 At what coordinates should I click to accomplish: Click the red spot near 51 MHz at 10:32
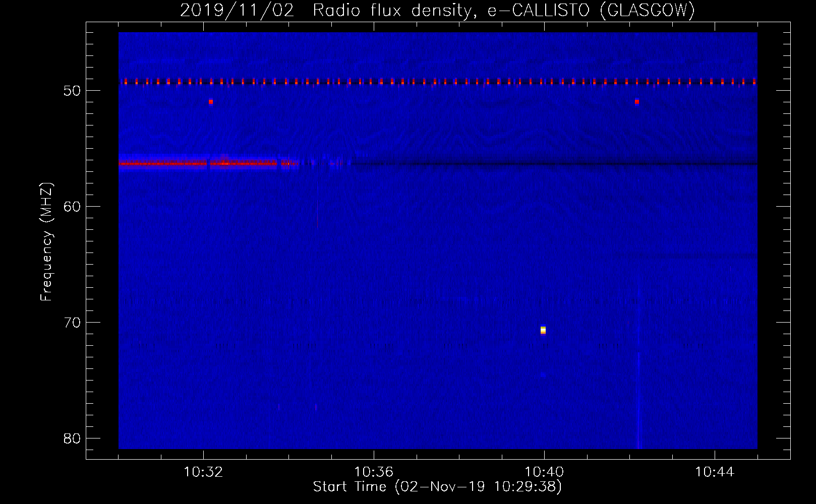coord(211,102)
